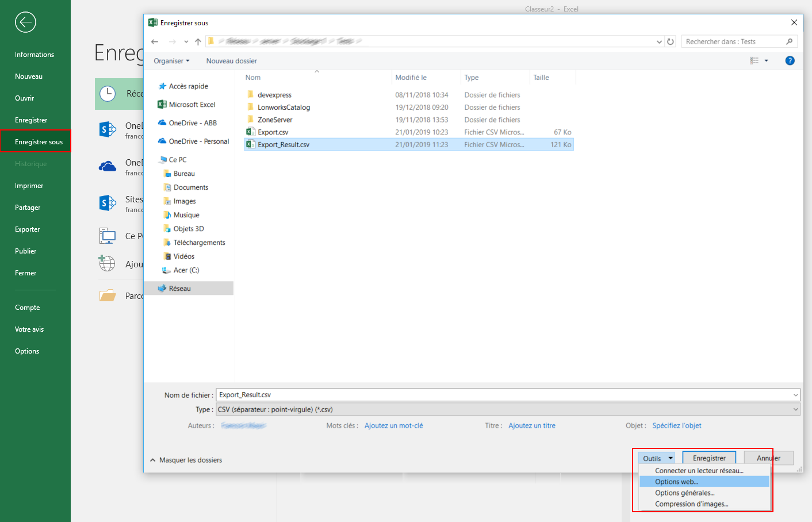The height and width of the screenshot is (522, 812).
Task: Click Spécifiez l'objet link
Action: pyautogui.click(x=677, y=426)
